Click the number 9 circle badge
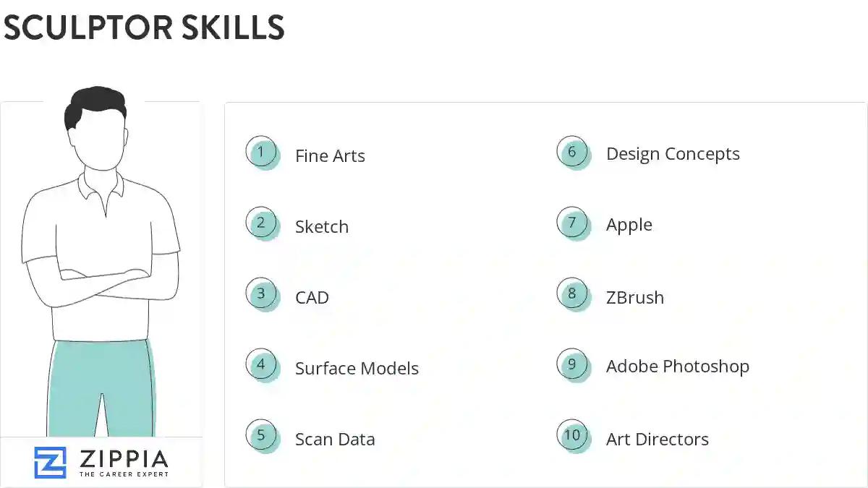Screen dimensions: 868x488 (572, 365)
